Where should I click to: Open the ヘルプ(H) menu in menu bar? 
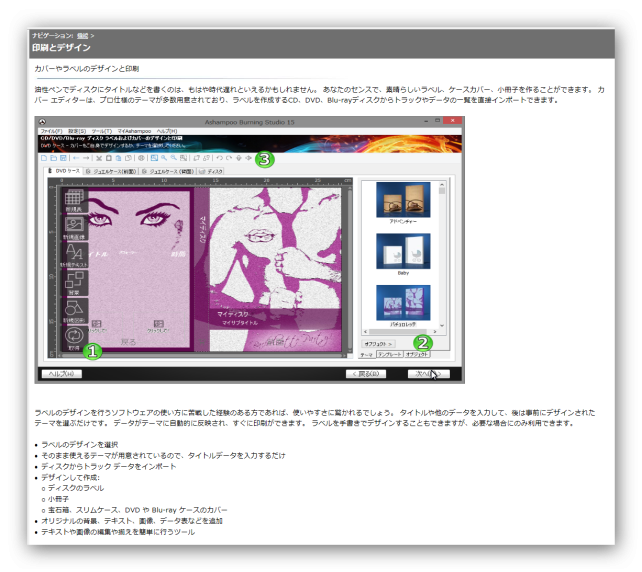click(x=167, y=131)
